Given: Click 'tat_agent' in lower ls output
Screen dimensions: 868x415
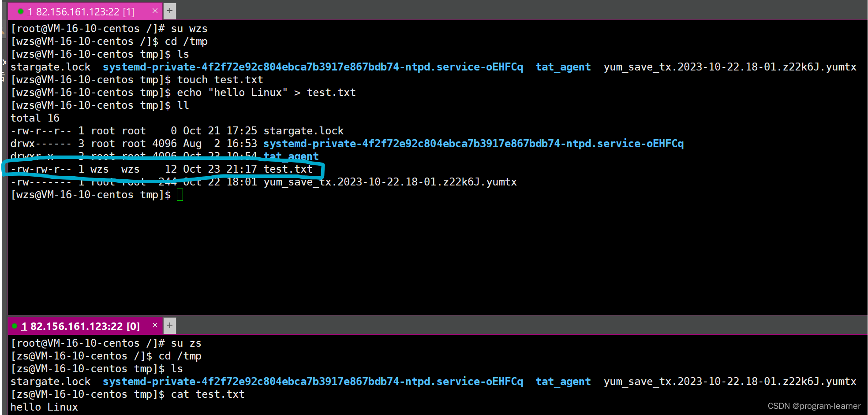Looking at the screenshot, I should [x=563, y=382].
